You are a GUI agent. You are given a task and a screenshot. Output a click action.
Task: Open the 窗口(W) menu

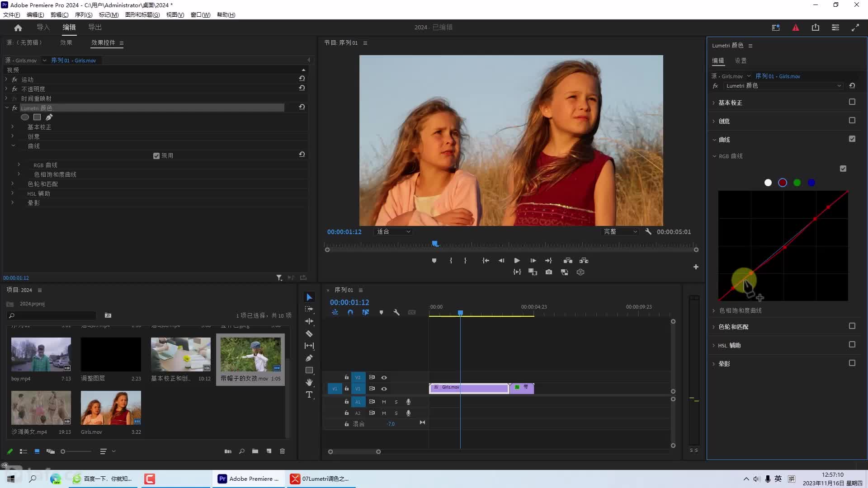[200, 15]
